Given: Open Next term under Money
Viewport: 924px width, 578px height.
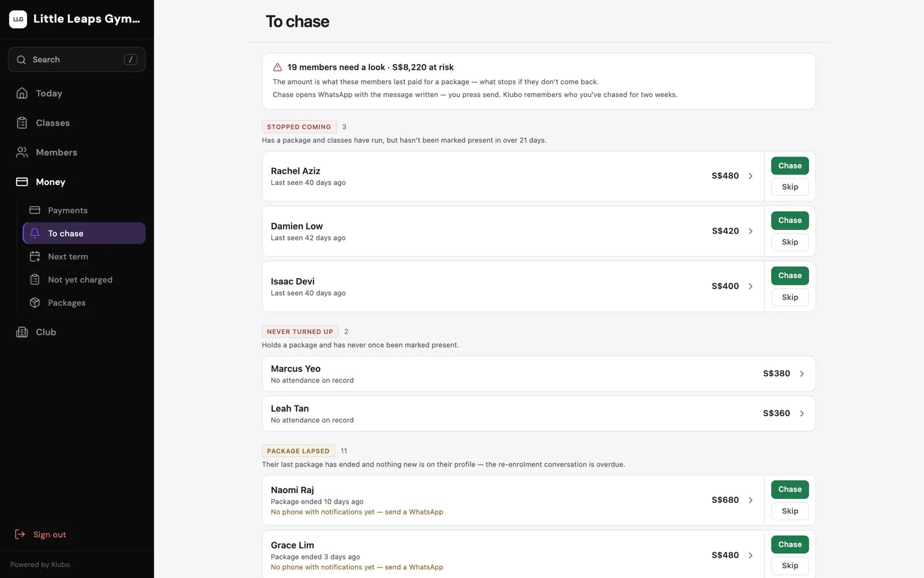Looking at the screenshot, I should pyautogui.click(x=84, y=256).
